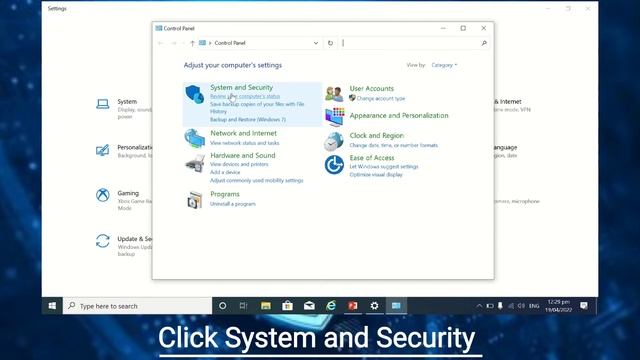The width and height of the screenshot is (640, 360).
Task: Open Network and Internet category
Action: tap(243, 133)
